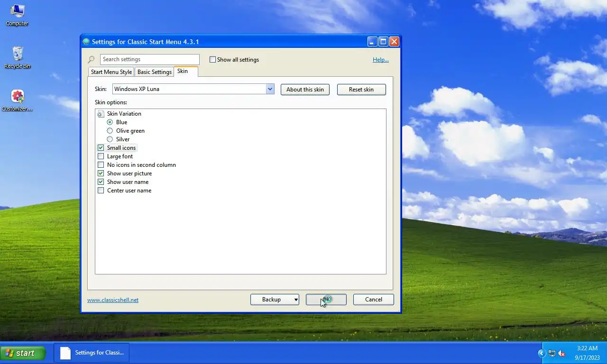This screenshot has height=364, width=607.
Task: Open the Backup dropdown button
Action: click(x=275, y=300)
